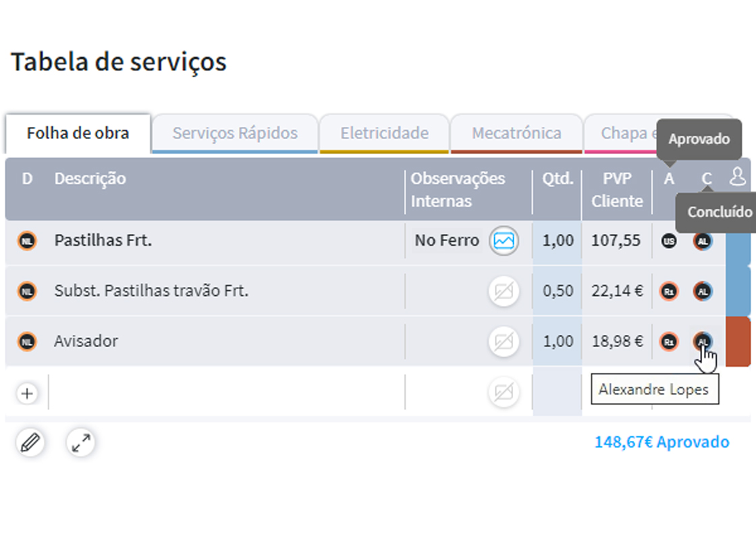The image size is (756, 547).
Task: Toggle completion badge on Pastilhas Frt. row
Action: [703, 240]
